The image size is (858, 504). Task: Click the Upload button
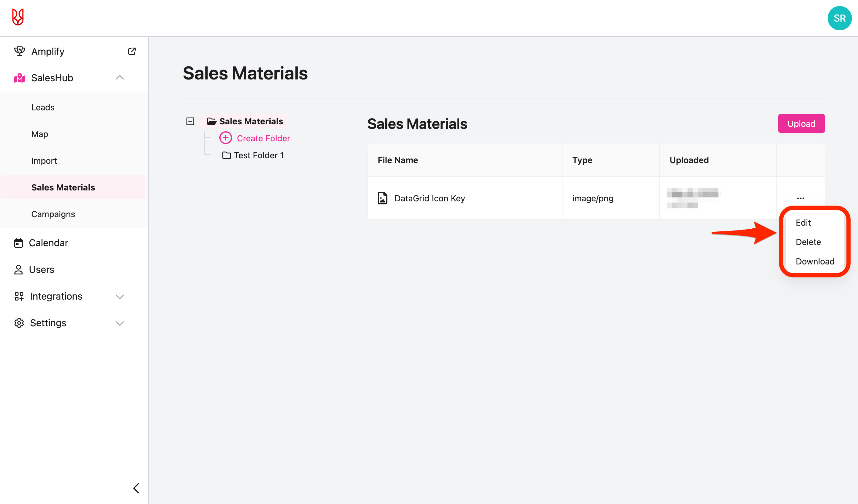(801, 123)
